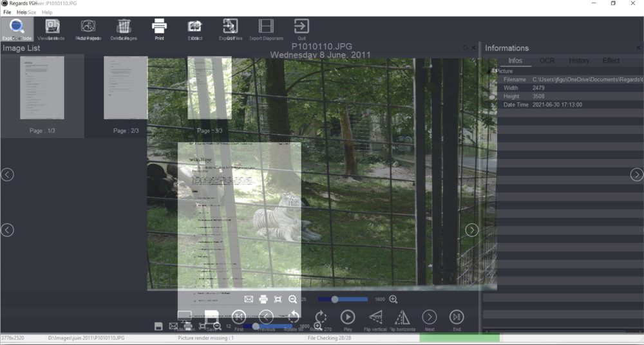Collapse the Picture tree node
Image resolution: width=644 pixels, height=345 pixels.
490,71
